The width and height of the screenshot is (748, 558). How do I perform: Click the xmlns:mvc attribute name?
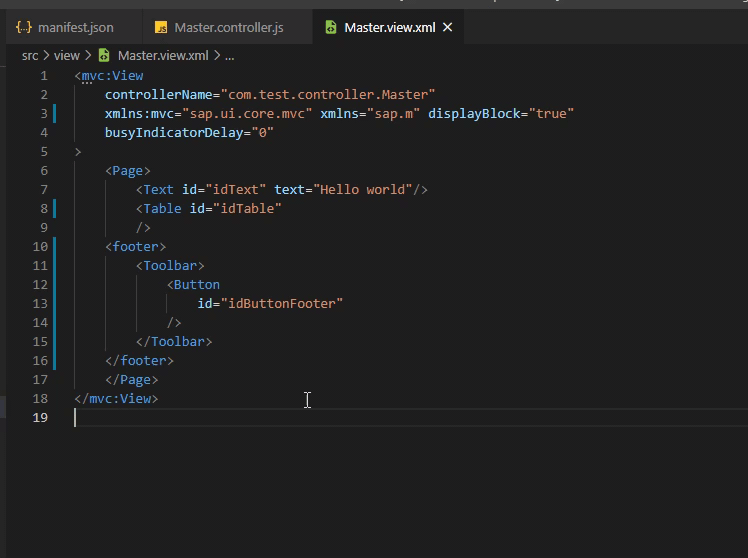[x=139, y=114]
